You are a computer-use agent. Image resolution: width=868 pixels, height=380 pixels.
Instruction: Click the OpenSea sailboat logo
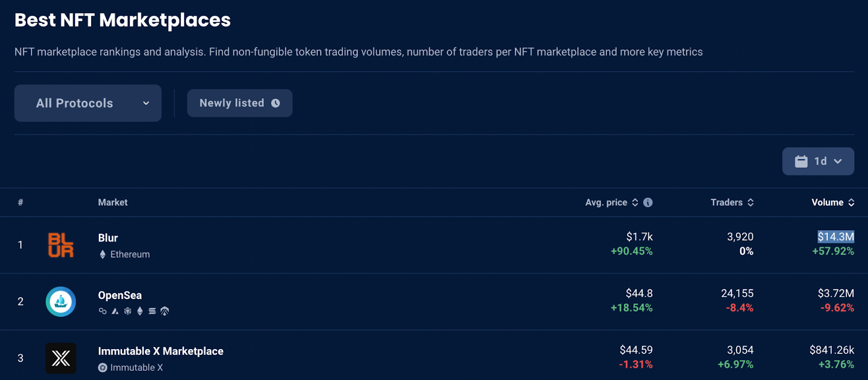click(x=61, y=302)
